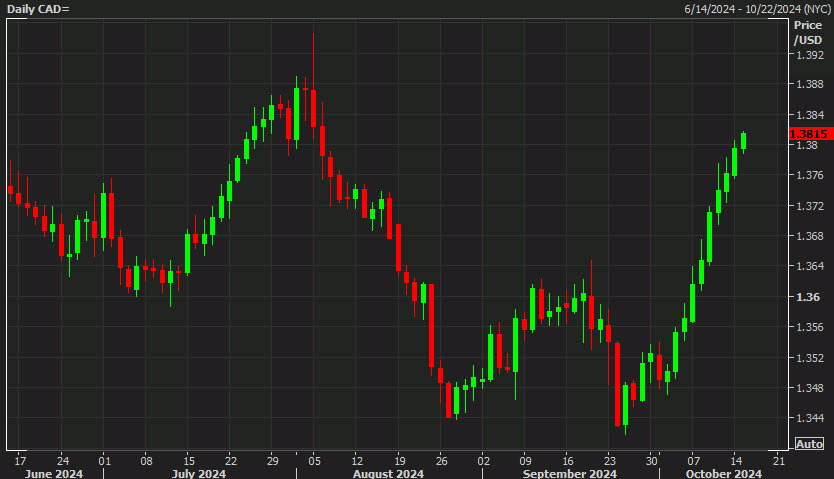Click the date tick 08 on time axis
The image size is (834, 479).
[x=146, y=461]
